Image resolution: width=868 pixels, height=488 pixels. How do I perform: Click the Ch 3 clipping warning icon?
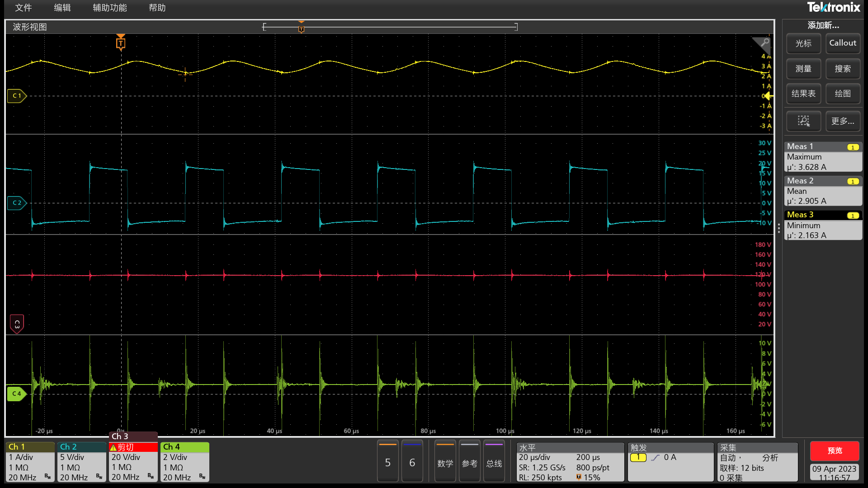click(113, 447)
